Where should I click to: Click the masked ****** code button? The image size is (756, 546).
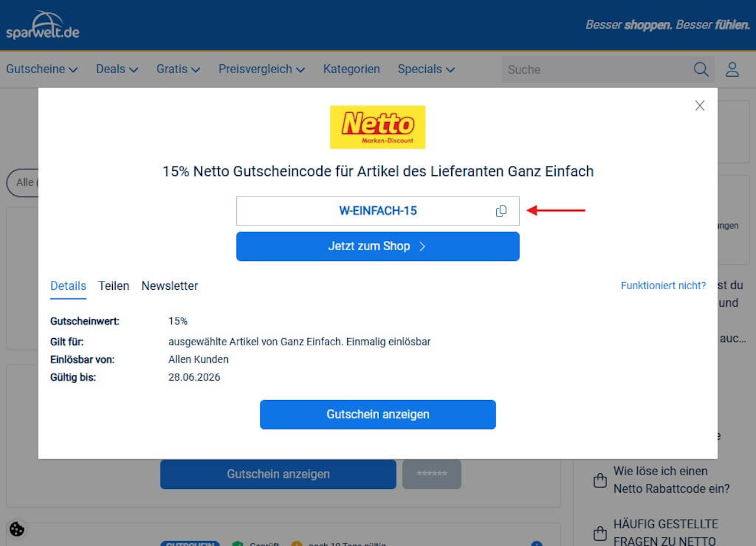[x=432, y=474]
